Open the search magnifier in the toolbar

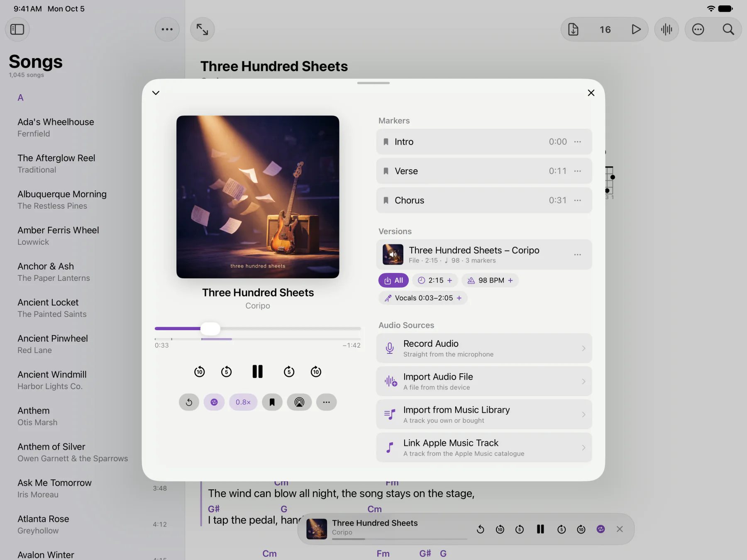point(728,29)
